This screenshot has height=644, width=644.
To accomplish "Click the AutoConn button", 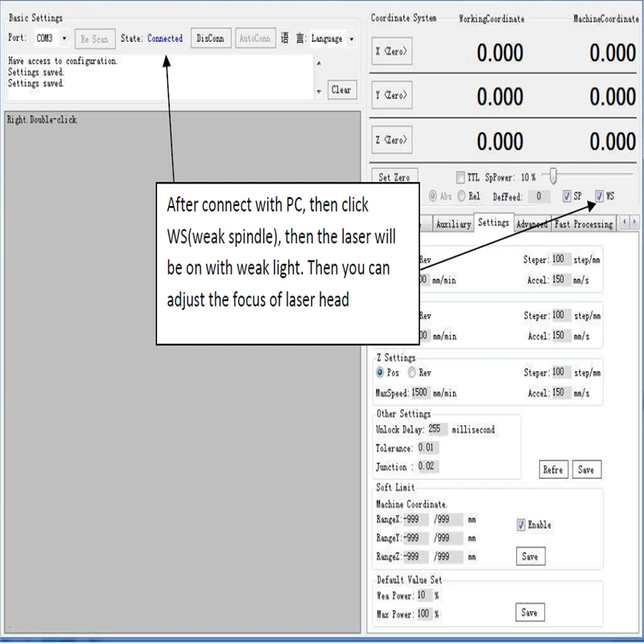I will [255, 38].
